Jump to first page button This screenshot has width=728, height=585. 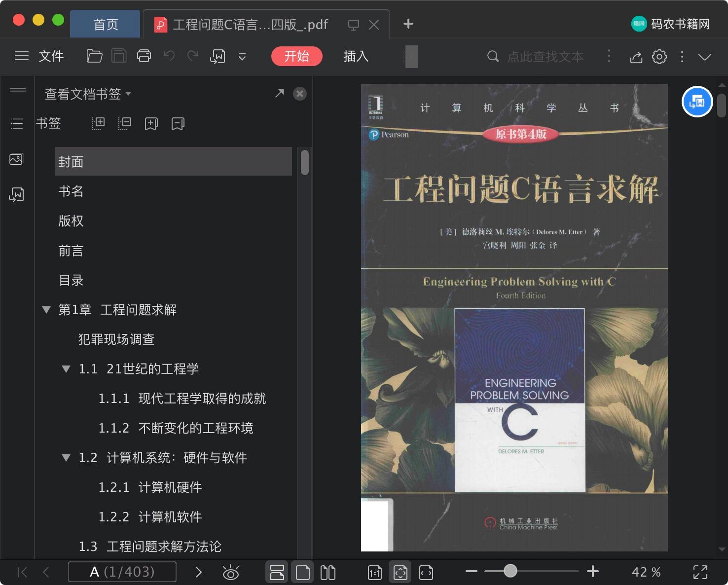pyautogui.click(x=22, y=572)
